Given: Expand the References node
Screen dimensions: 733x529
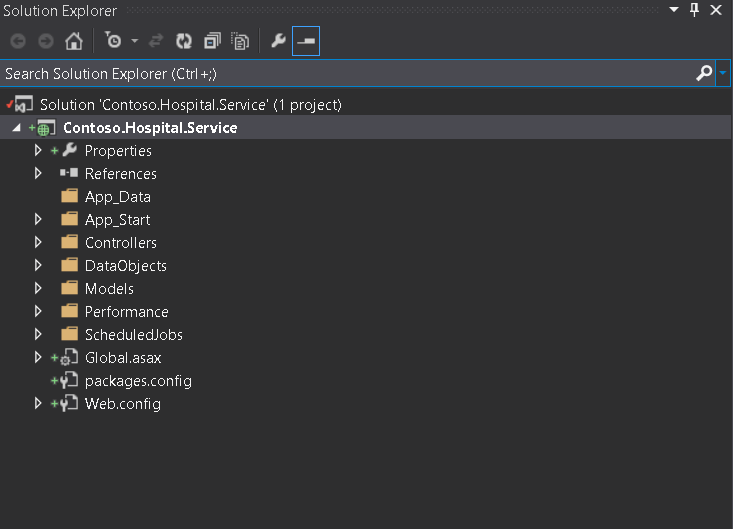Looking at the screenshot, I should click(x=38, y=173).
